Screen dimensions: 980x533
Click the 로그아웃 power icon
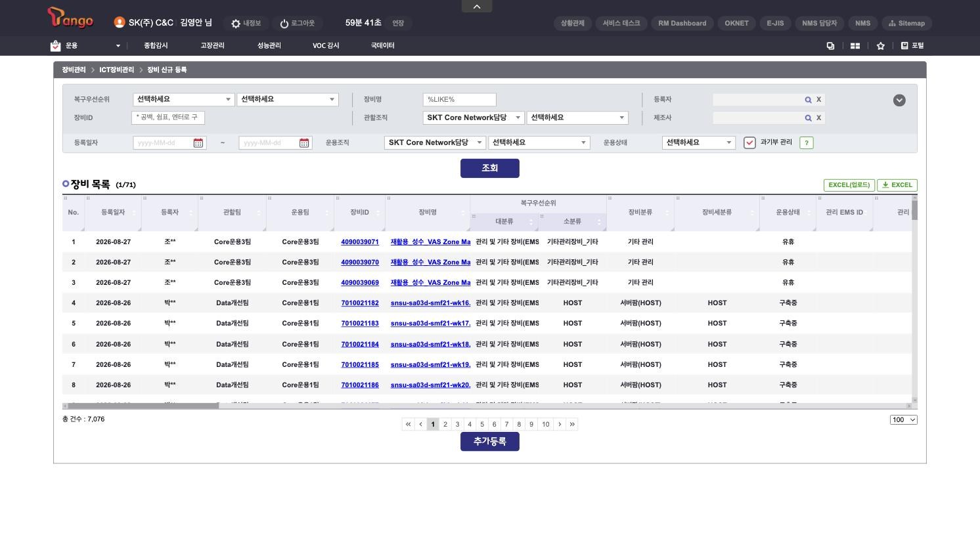point(284,24)
